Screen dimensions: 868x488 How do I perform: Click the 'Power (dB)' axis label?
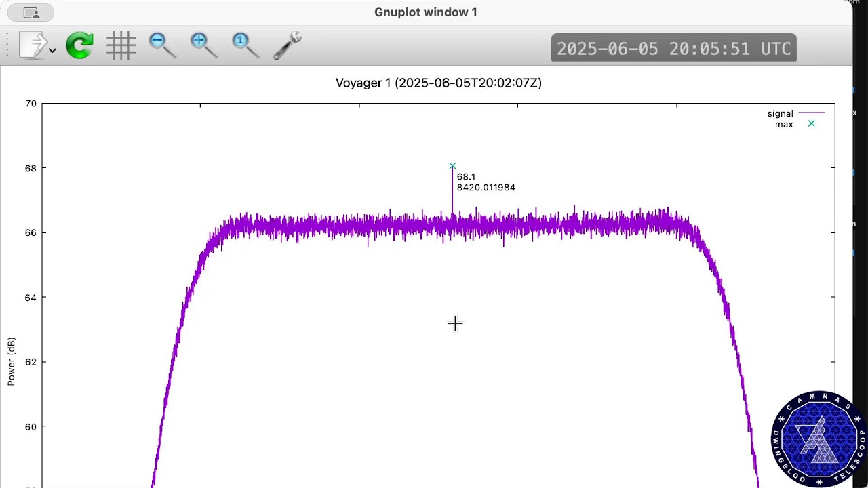[x=11, y=361]
